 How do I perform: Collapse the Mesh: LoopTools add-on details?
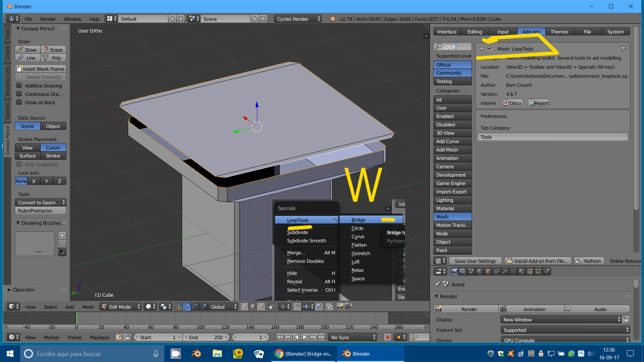coord(482,49)
